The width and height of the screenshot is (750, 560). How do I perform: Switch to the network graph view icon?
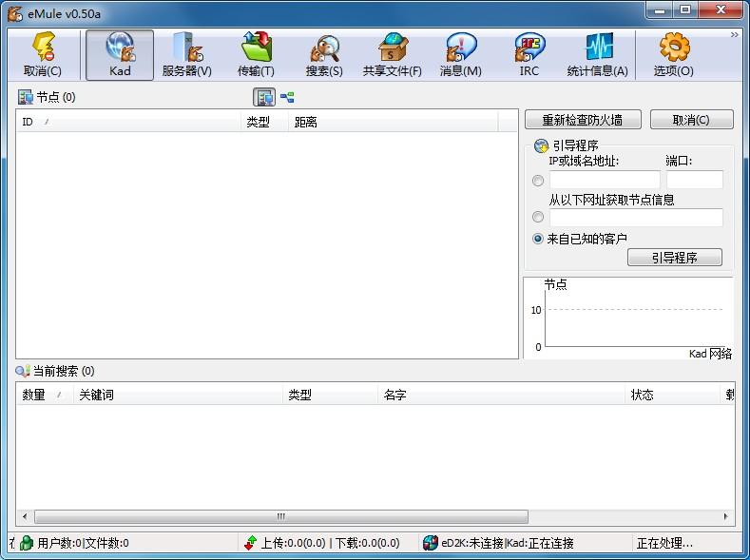tap(287, 98)
